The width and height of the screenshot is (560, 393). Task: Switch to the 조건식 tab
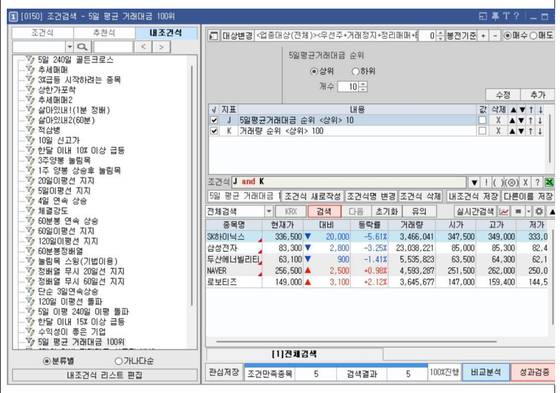tap(42, 33)
